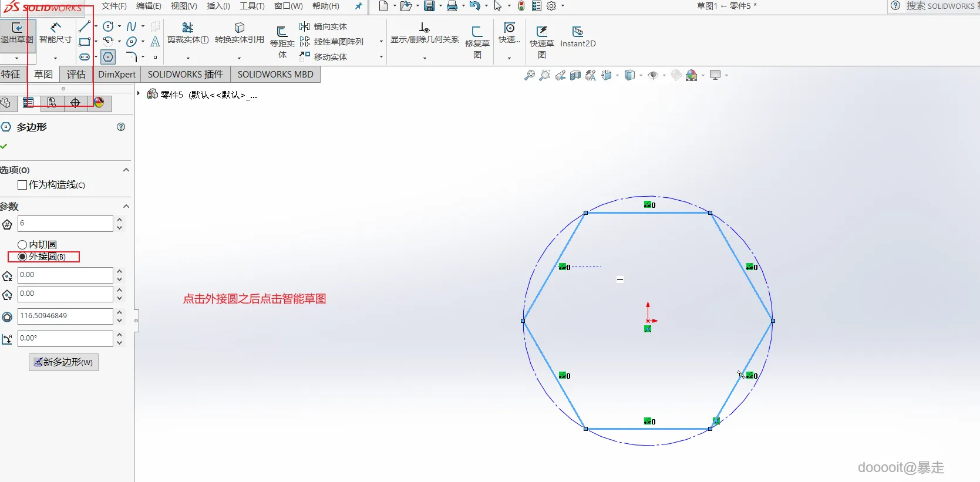Expand the 零件5 flyout design tree
The height and width of the screenshot is (482, 980).
point(139,93)
